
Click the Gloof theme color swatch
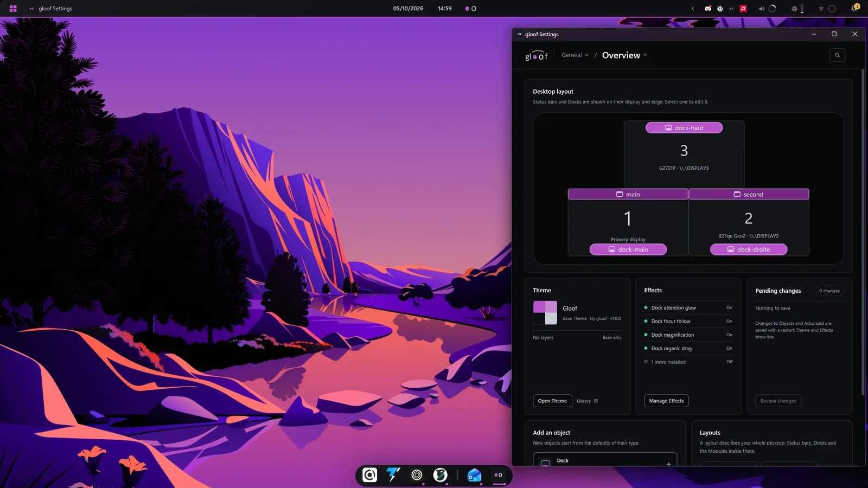(545, 313)
